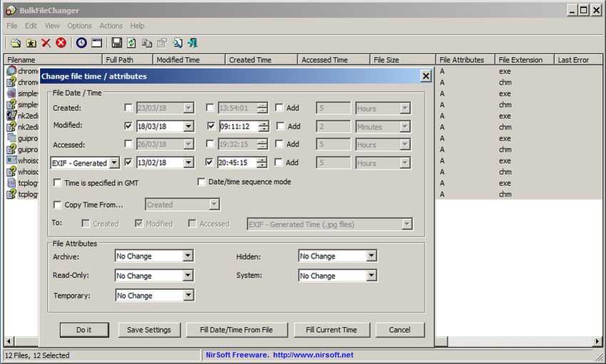Click the Do it button
Image resolution: width=606 pixels, height=364 pixels.
pos(84,330)
